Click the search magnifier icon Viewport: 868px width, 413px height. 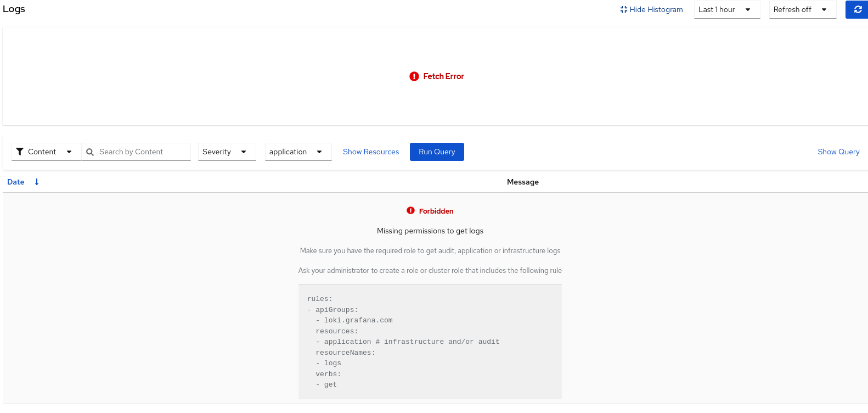click(x=90, y=152)
